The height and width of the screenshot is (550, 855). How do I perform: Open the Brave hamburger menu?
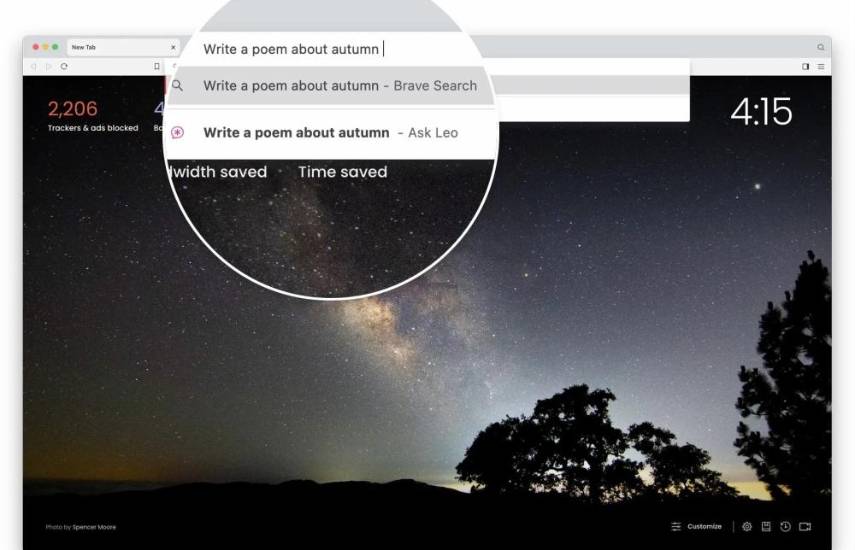pyautogui.click(x=821, y=67)
